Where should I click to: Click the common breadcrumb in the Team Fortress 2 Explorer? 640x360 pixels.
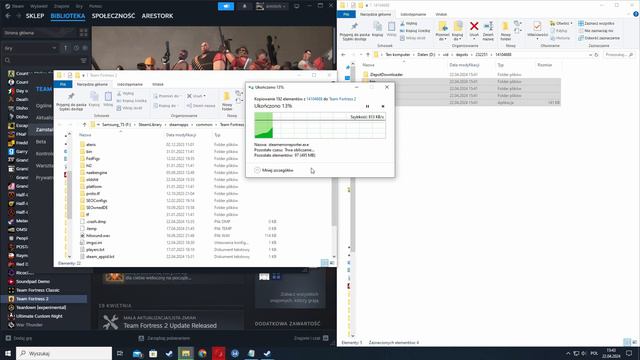[204, 124]
